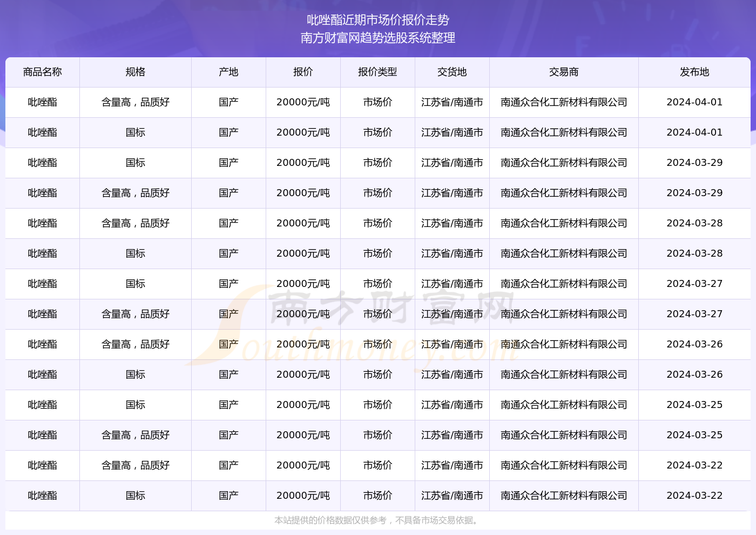Click 含量高，品质好 spec in the 2024-04-01 row

click(136, 102)
